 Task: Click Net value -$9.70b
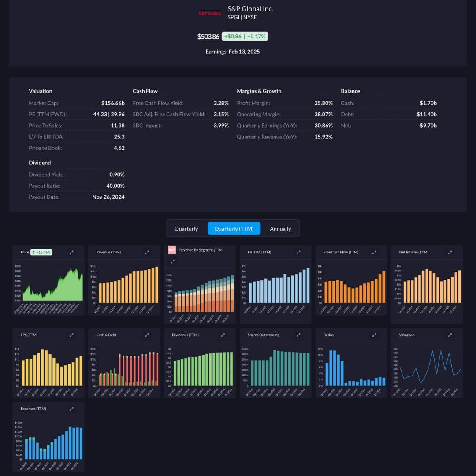point(427,126)
